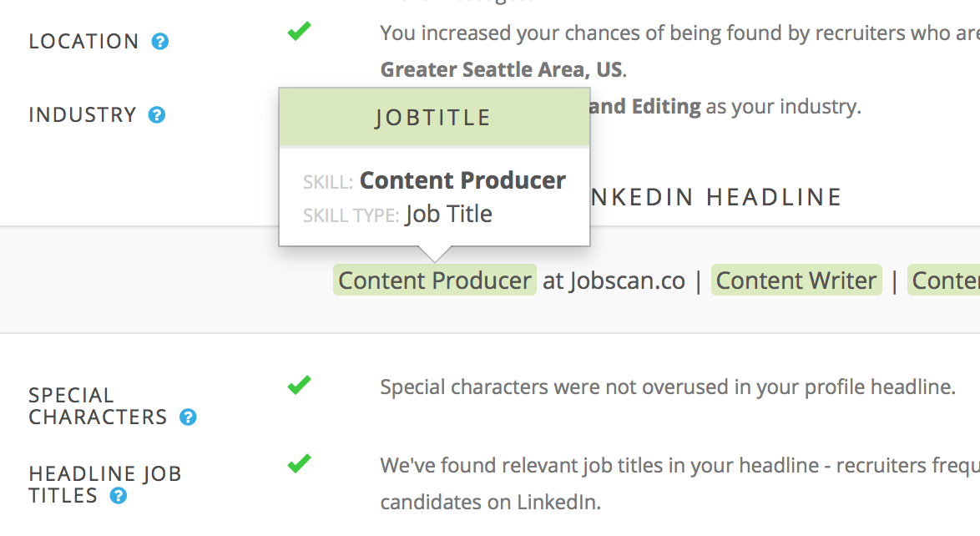Click the LINKEDIN HEADLINE section heading
The image size is (980, 536).
pos(715,198)
